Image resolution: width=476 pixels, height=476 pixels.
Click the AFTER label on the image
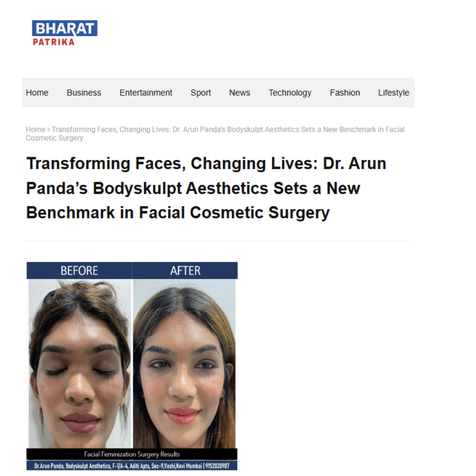point(185,271)
